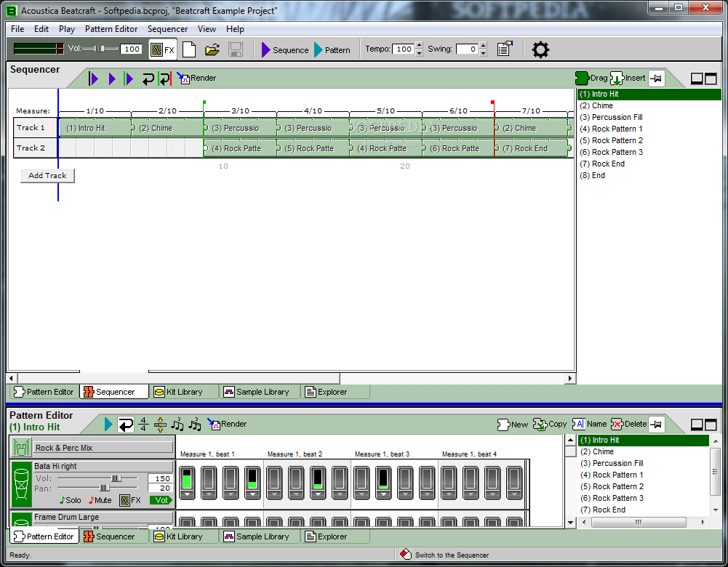728x567 pixels.
Task: Open FX for the Bata Hi right instrument
Action: coord(130,500)
